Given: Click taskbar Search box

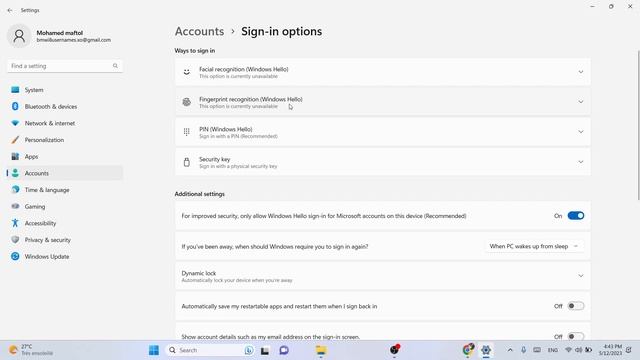Looking at the screenshot, I should [x=210, y=350].
